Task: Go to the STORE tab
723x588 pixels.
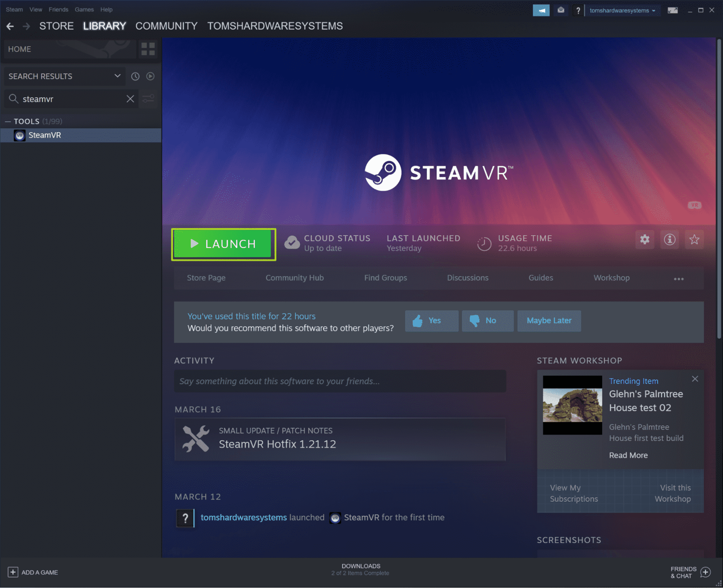Action: coord(56,26)
